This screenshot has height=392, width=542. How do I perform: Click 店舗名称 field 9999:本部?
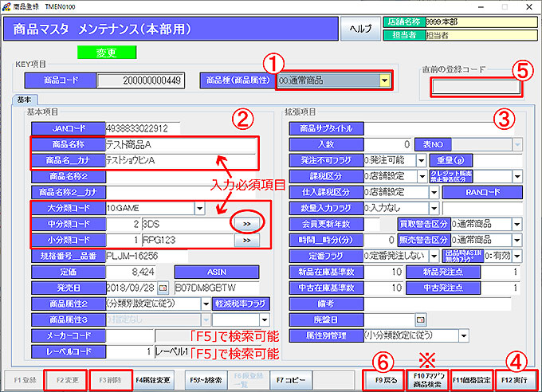pos(481,22)
